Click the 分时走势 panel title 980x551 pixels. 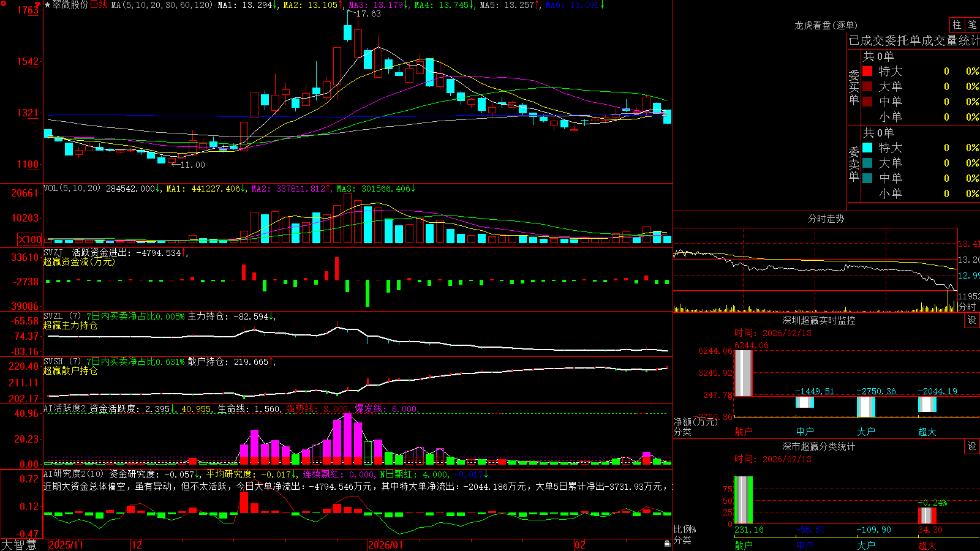826,219
